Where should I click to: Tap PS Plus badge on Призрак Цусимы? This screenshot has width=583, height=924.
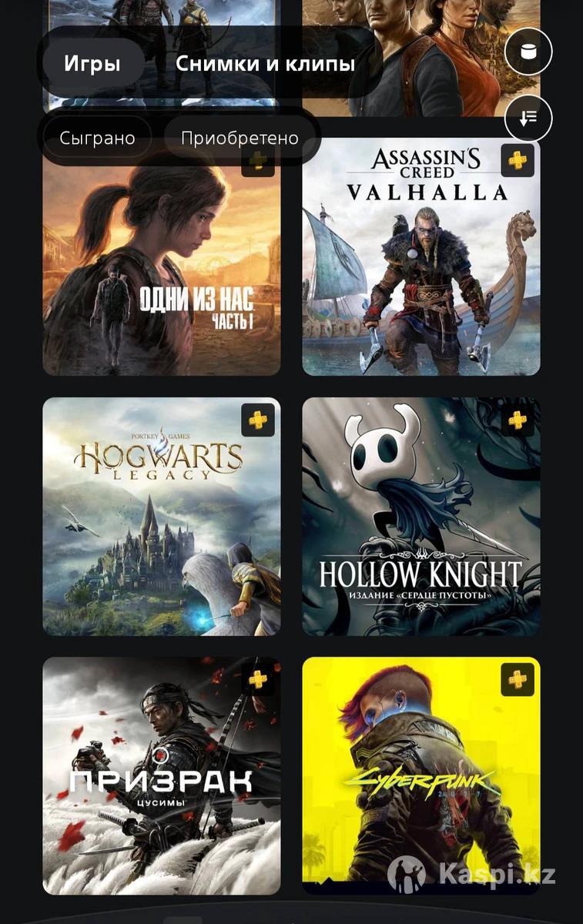click(x=258, y=679)
